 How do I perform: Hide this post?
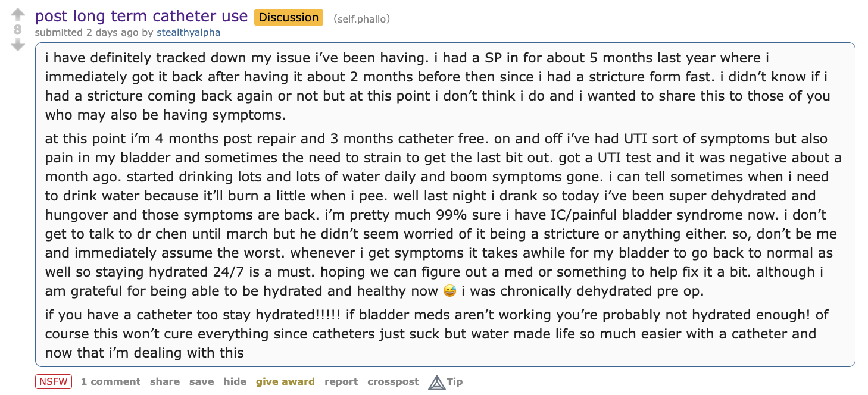click(235, 381)
